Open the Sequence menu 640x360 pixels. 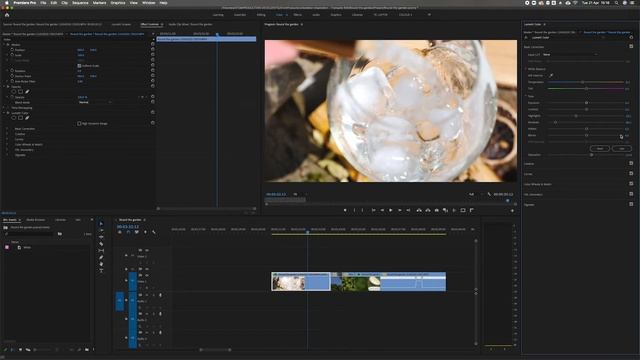click(x=80, y=3)
